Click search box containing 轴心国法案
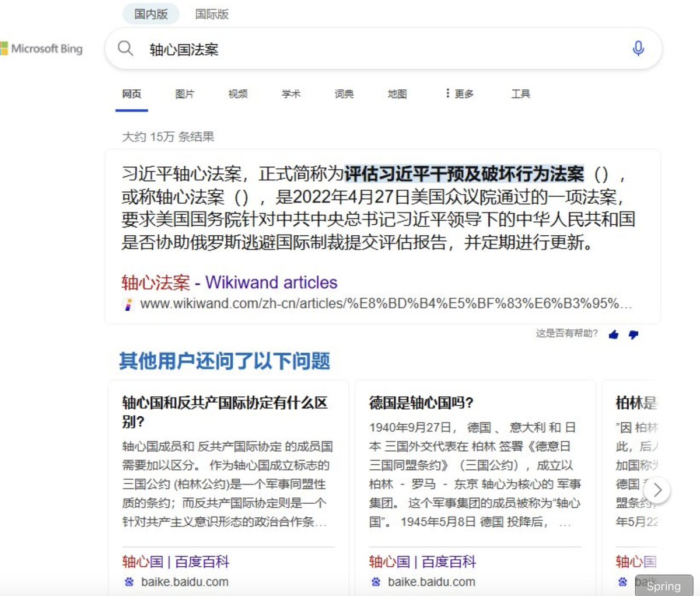Viewport: 700px width, 596px height. click(383, 48)
